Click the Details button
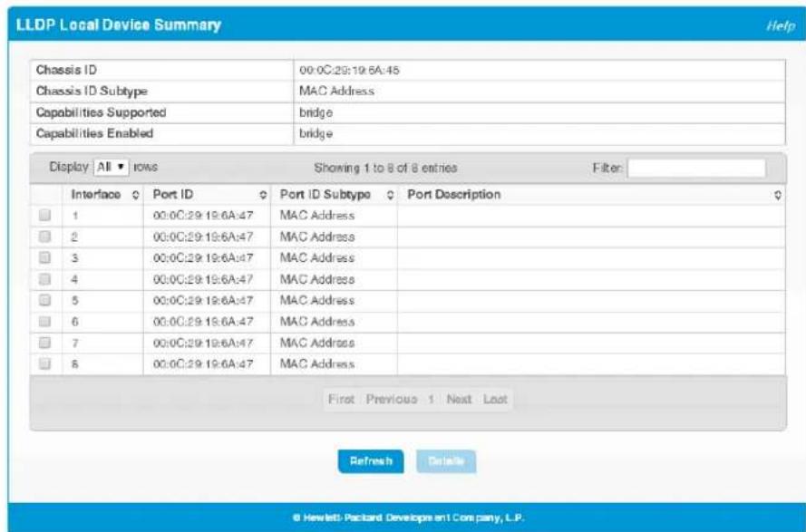The image size is (806, 532). pos(446,461)
